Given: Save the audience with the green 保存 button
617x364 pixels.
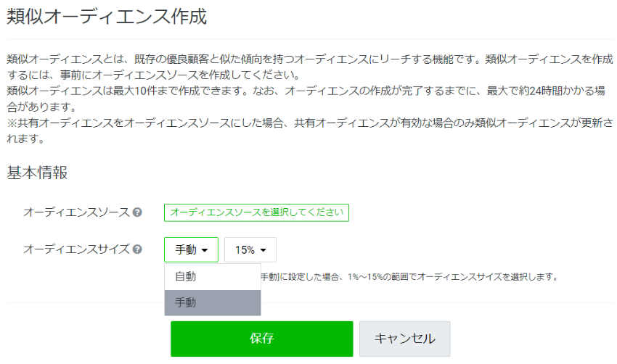Looking at the screenshot, I should (x=261, y=339).
